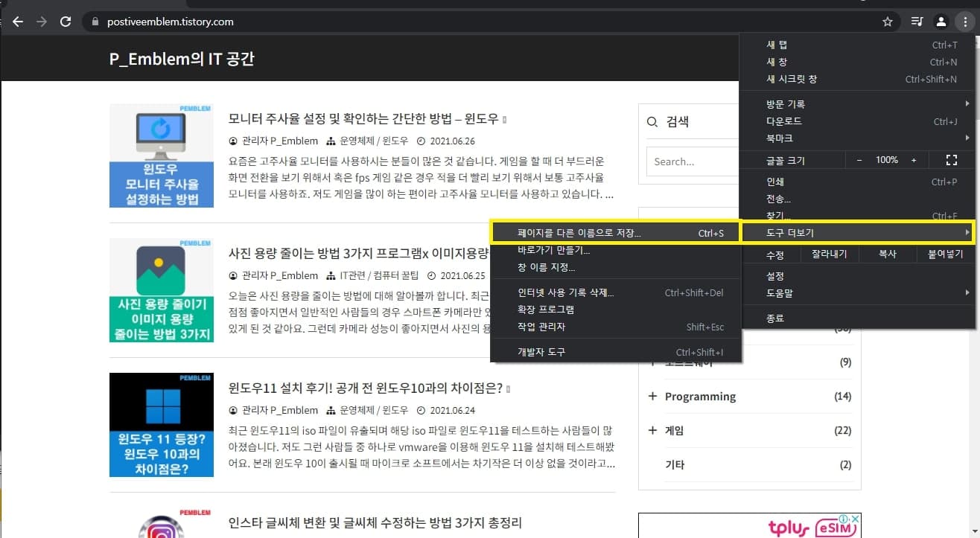Click the browser profile avatar icon

(941, 22)
